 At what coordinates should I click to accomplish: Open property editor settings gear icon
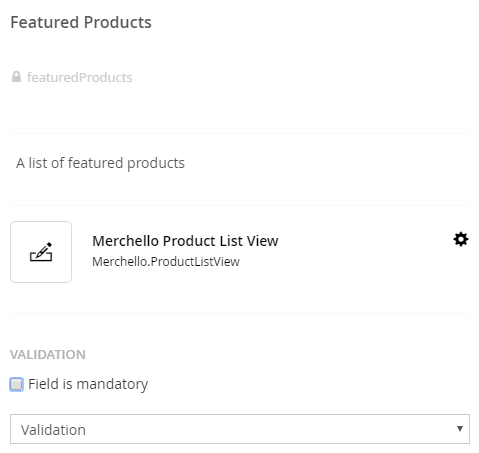pos(461,239)
